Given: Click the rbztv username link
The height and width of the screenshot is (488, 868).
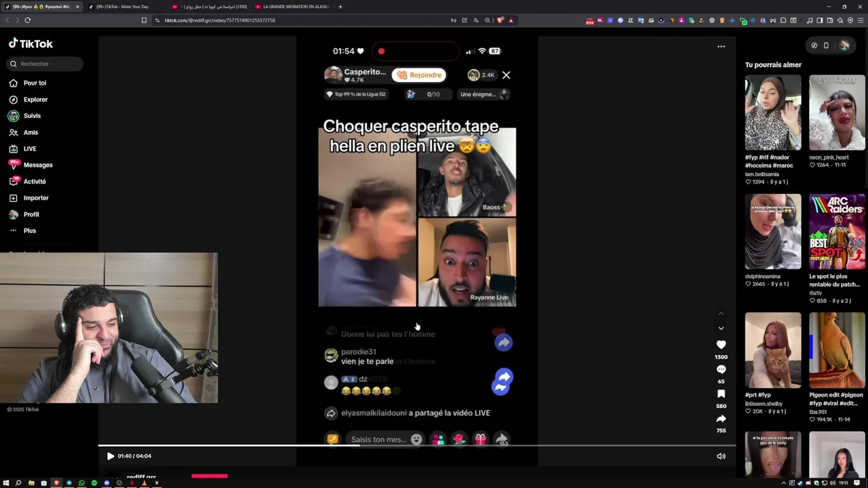Looking at the screenshot, I should (x=814, y=293).
